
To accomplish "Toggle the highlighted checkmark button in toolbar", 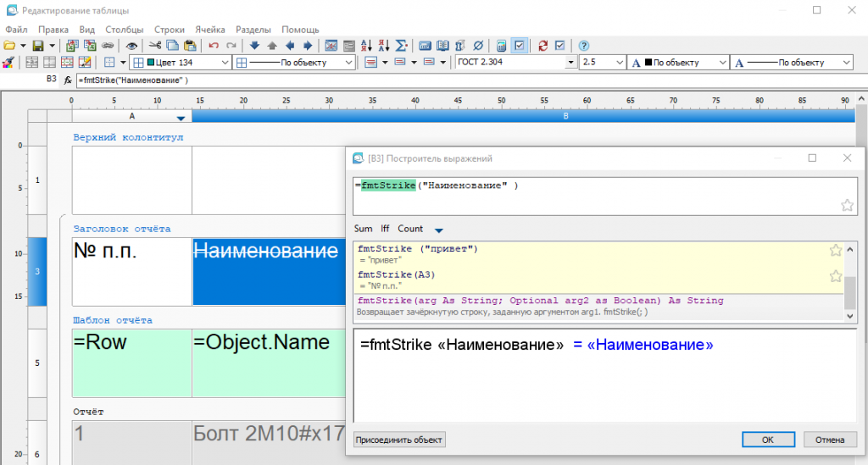I will point(520,46).
